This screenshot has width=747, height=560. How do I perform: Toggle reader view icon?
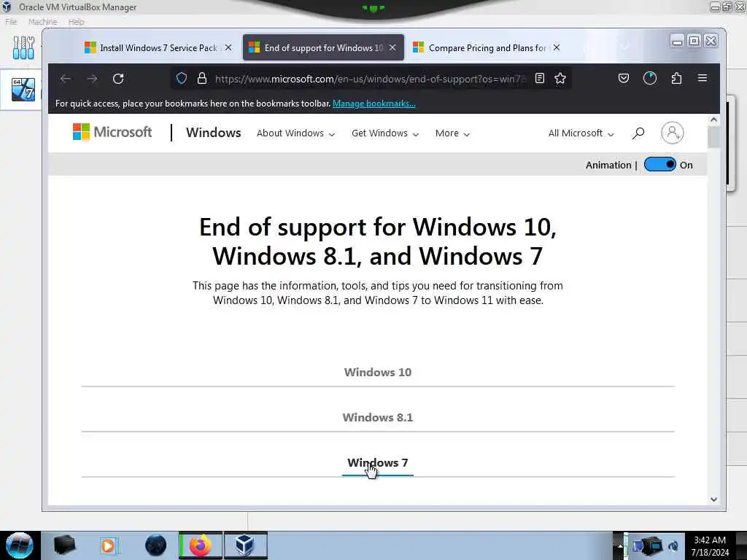pyautogui.click(x=540, y=79)
